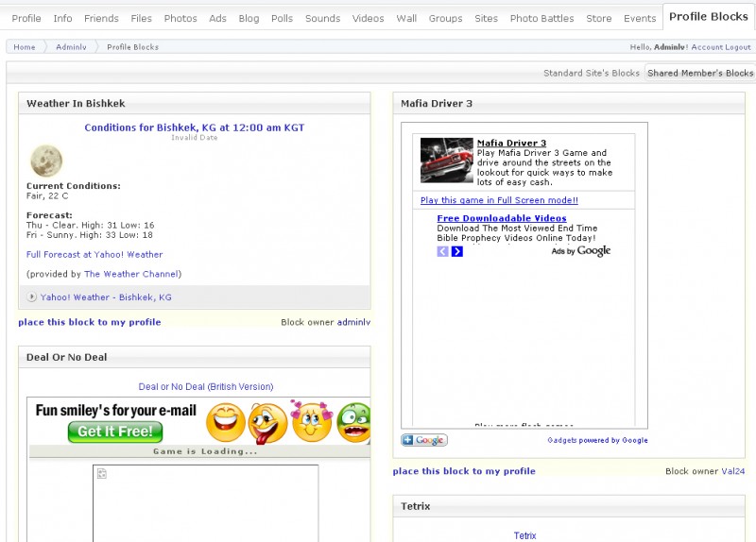
Task: Click Profile Blocks in the breadcrumb
Action: pyautogui.click(x=132, y=46)
